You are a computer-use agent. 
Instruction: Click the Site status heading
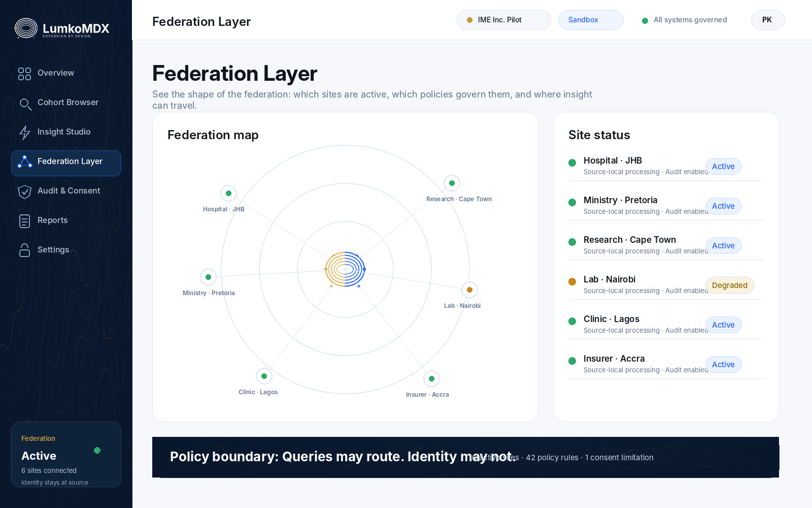coord(599,135)
